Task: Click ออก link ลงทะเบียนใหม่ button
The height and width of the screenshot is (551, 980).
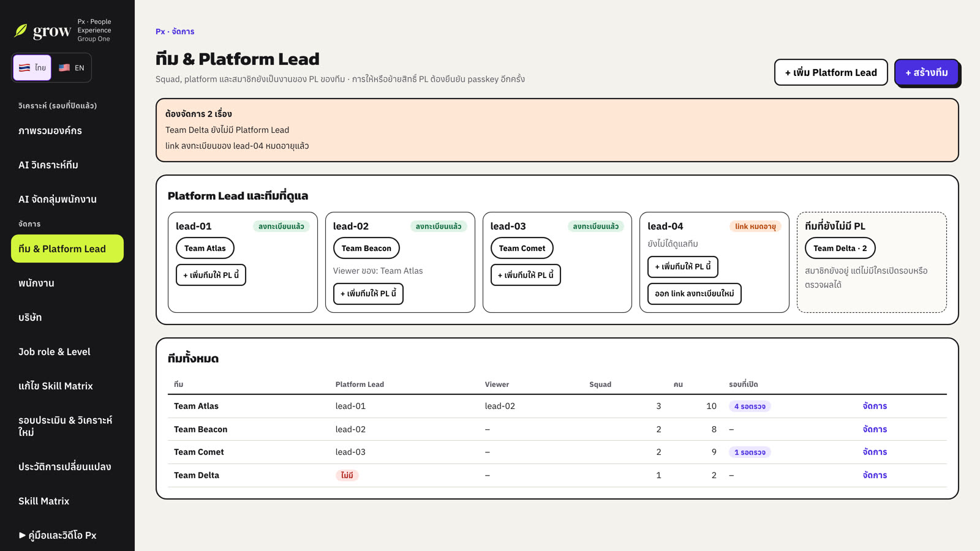Action: tap(695, 294)
